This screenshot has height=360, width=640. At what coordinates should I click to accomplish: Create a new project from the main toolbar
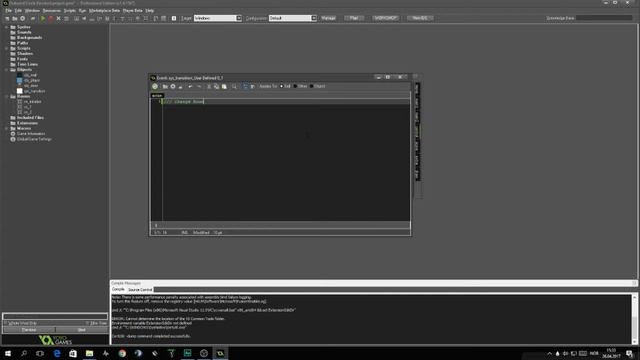7,18
